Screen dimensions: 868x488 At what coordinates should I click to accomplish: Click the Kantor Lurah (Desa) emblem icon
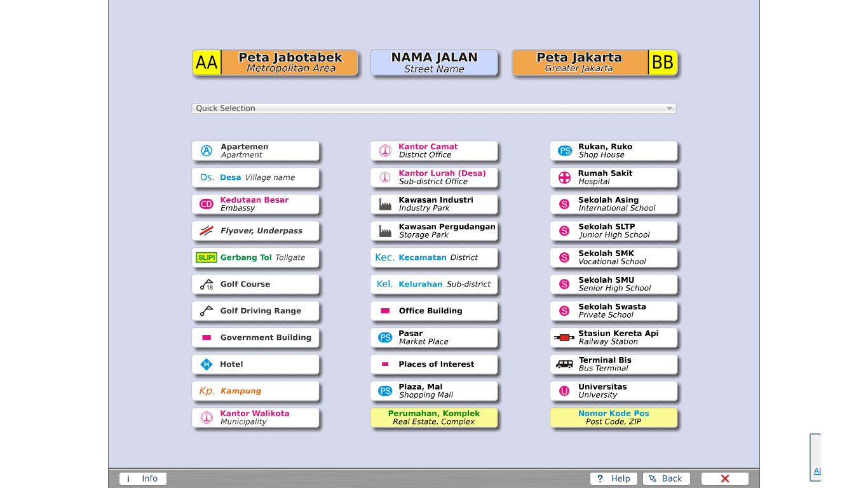tap(385, 177)
